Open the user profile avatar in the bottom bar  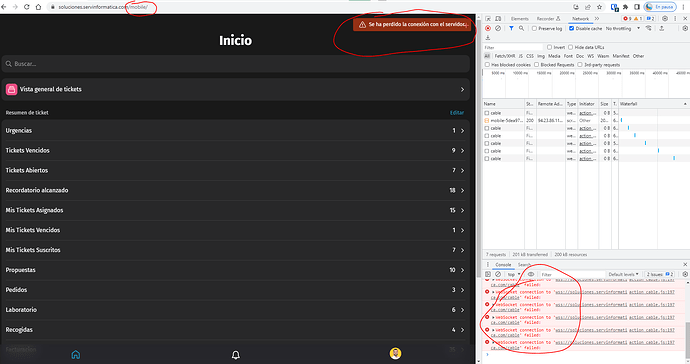395,353
